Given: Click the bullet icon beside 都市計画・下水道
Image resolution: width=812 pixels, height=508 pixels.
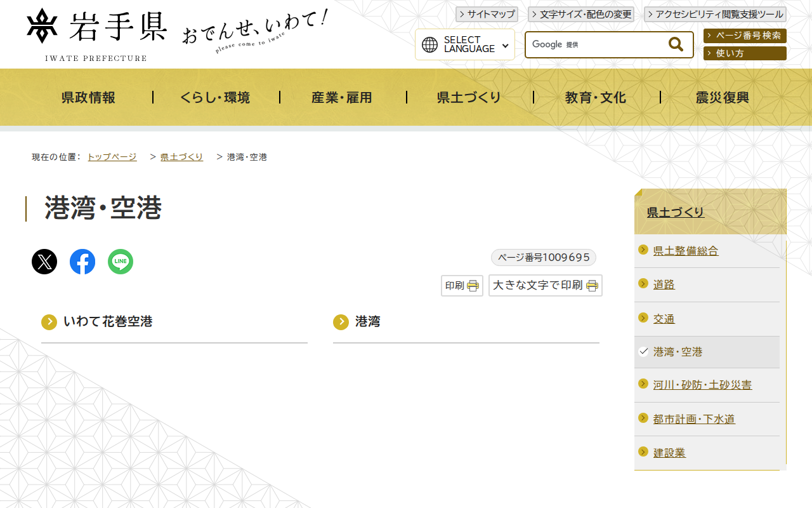Looking at the screenshot, I should (x=643, y=418).
